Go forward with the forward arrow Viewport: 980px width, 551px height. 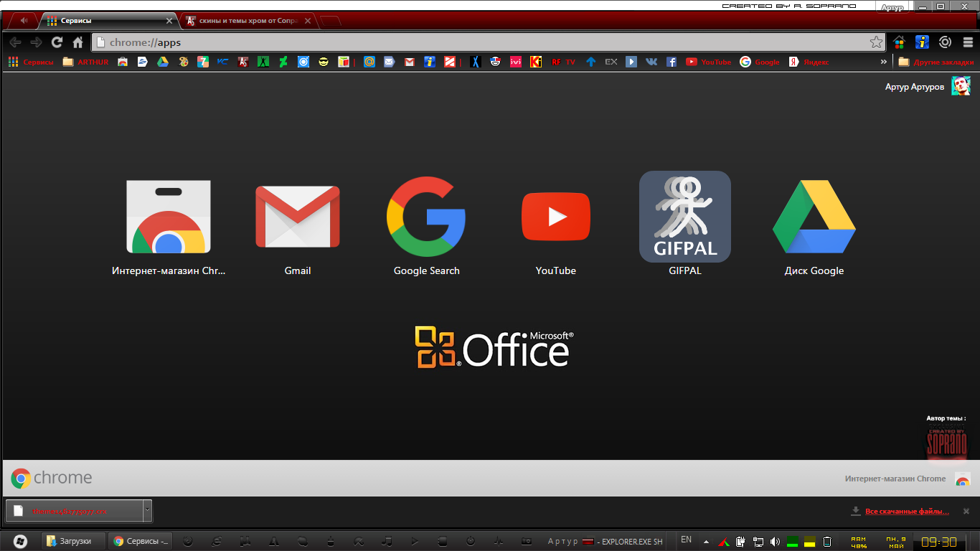[36, 42]
